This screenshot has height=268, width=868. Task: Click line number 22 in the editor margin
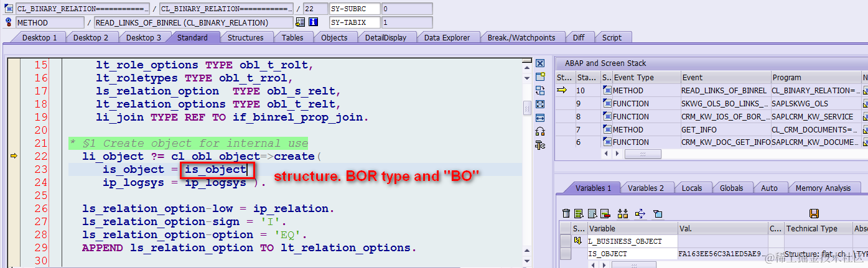41,156
